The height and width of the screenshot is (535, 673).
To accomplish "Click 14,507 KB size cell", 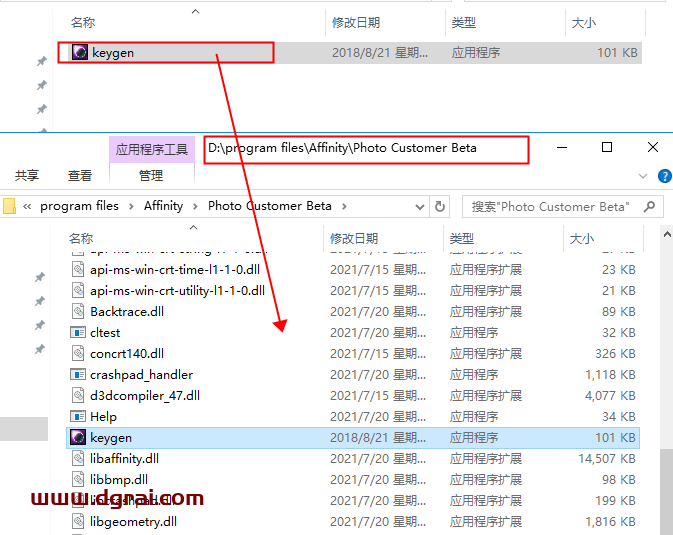I will (x=606, y=459).
